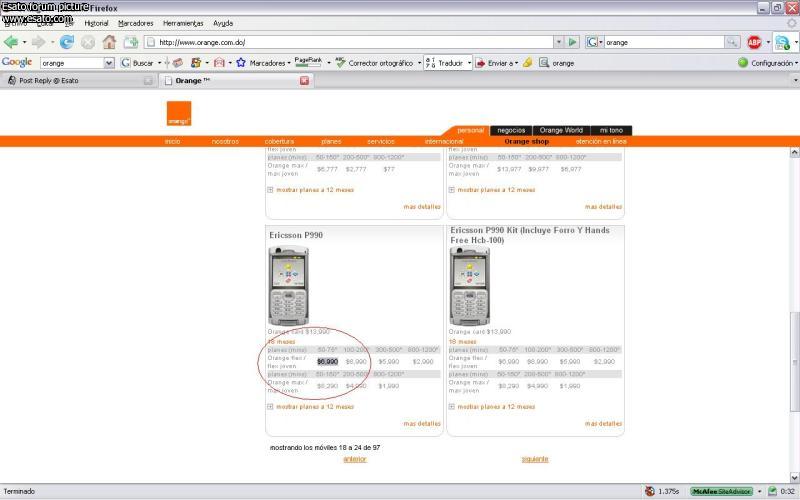Open the Google toolbar search box dropdown
This screenshot has width=800, height=500.
pos(109,63)
